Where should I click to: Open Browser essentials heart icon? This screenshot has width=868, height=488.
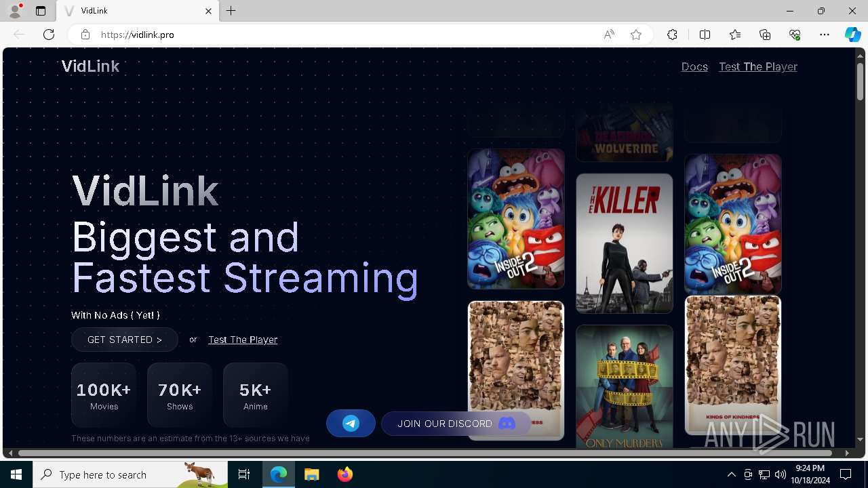(x=795, y=35)
